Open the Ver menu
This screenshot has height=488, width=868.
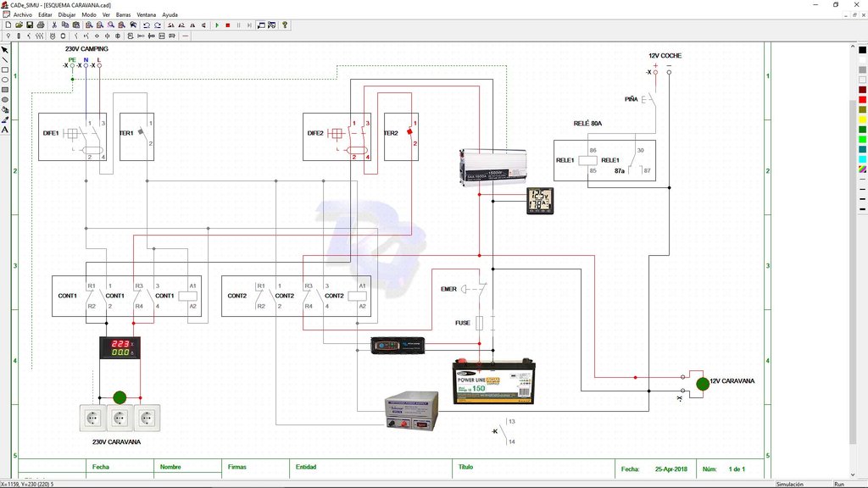(106, 15)
